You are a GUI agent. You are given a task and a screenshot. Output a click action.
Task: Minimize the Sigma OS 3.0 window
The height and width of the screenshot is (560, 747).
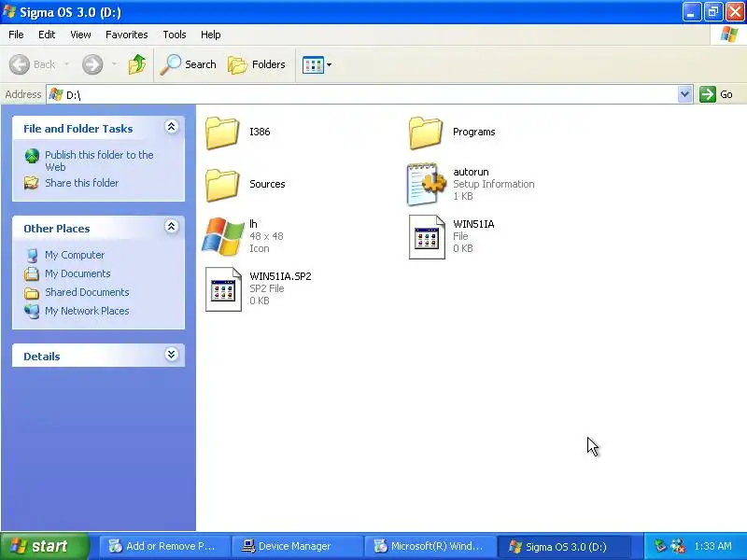point(691,12)
